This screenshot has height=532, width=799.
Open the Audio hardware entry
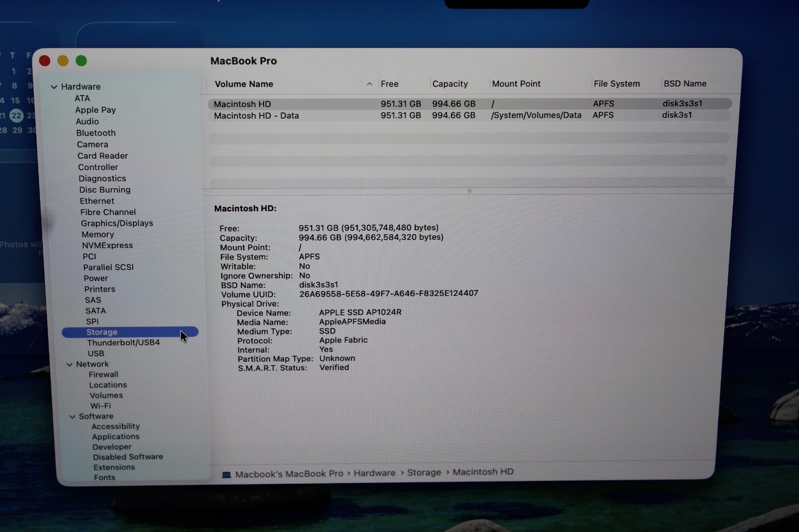tap(87, 121)
